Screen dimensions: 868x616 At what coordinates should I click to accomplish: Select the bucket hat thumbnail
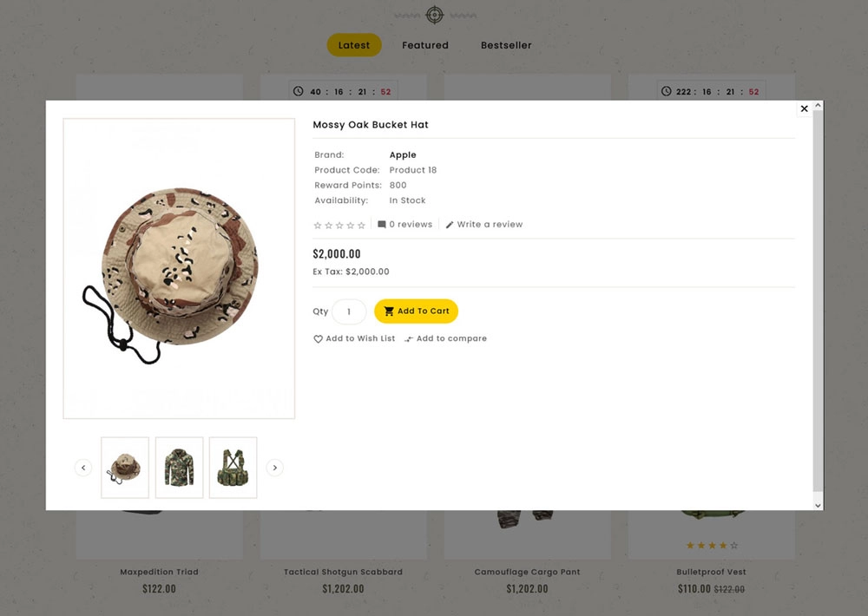[125, 468]
